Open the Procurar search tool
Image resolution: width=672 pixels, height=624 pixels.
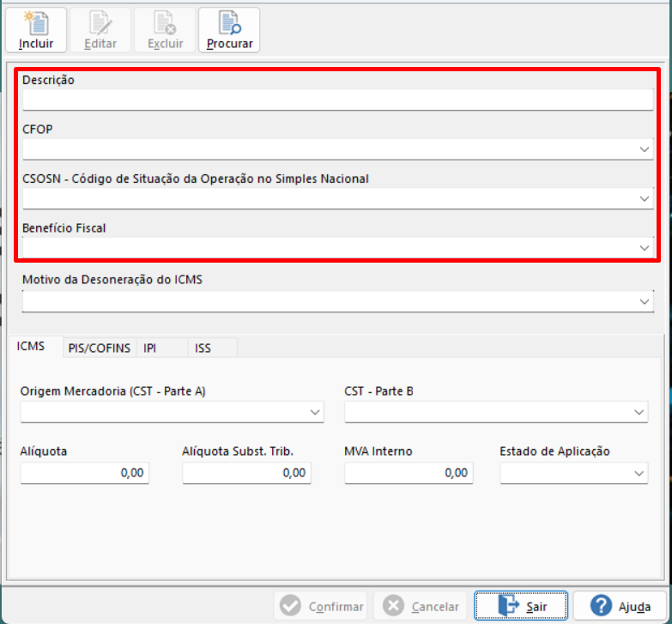pyautogui.click(x=229, y=30)
